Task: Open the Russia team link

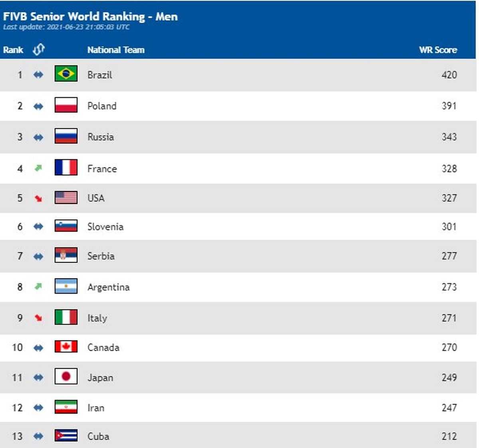Action: (x=101, y=137)
